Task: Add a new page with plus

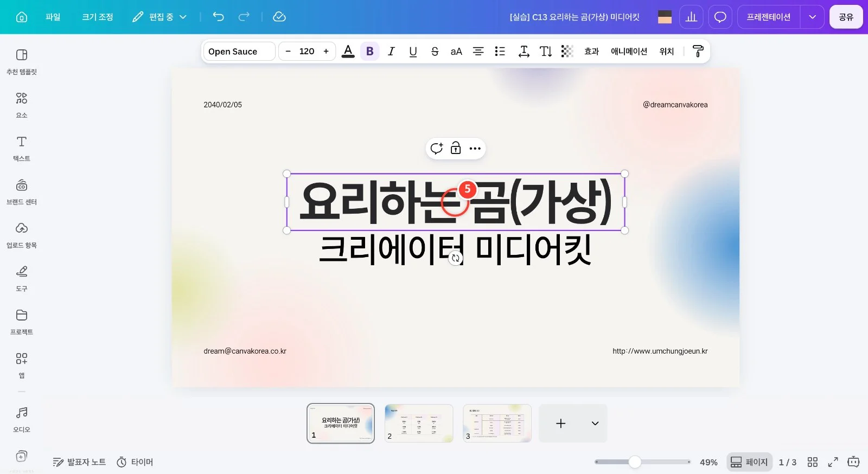Action: (561, 424)
